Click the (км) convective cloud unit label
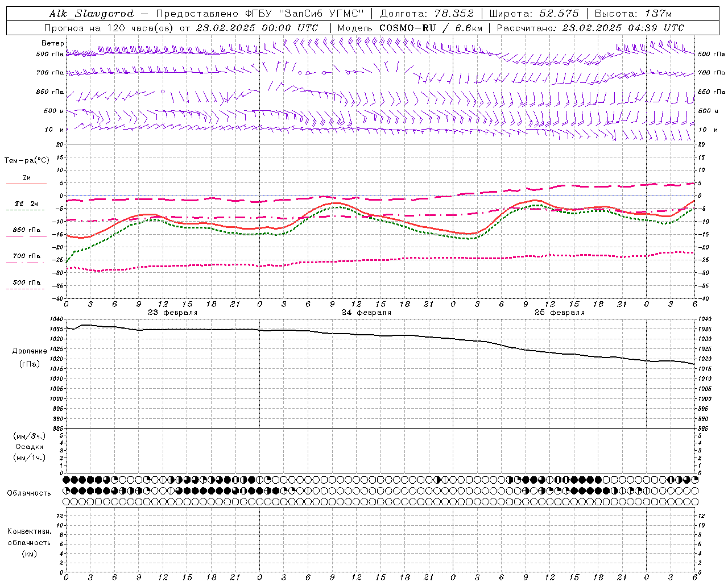 30,554
